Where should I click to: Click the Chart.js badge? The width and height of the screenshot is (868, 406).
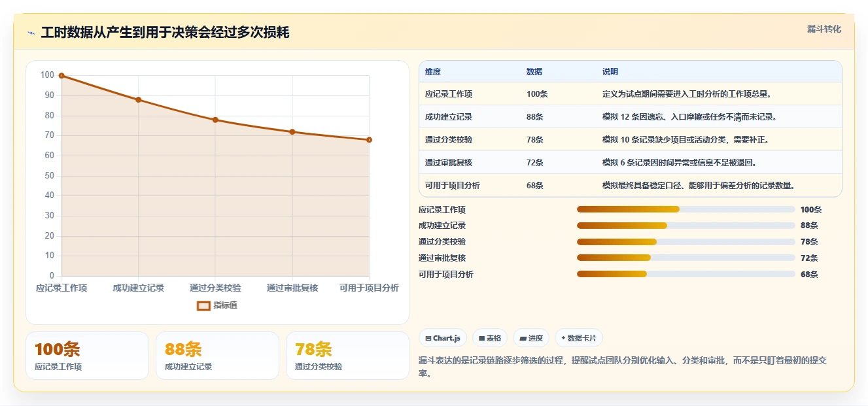[443, 338]
